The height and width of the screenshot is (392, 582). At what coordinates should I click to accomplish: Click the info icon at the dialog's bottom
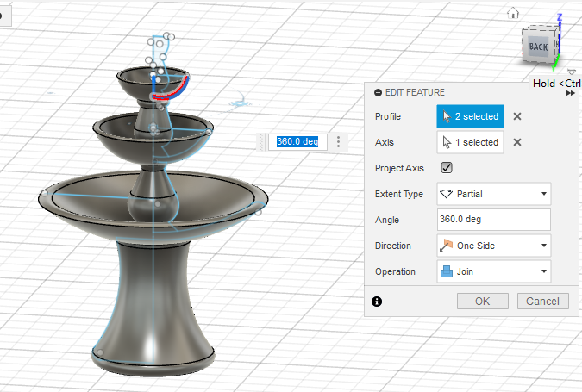tap(377, 302)
